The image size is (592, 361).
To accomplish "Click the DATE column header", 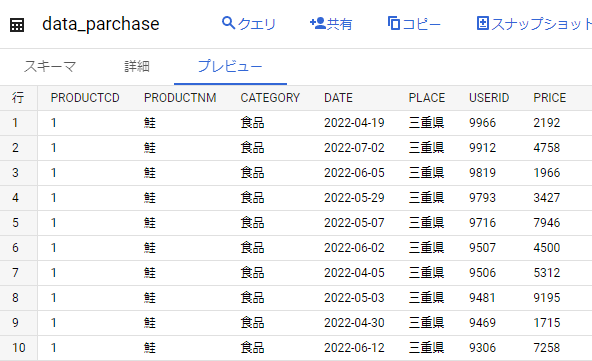I will 338,98.
